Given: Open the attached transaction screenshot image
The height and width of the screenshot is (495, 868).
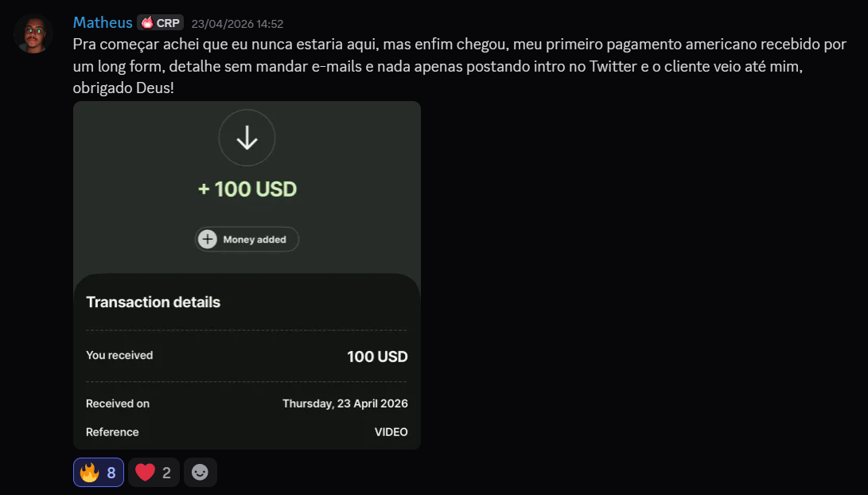Looking at the screenshot, I should [247, 275].
